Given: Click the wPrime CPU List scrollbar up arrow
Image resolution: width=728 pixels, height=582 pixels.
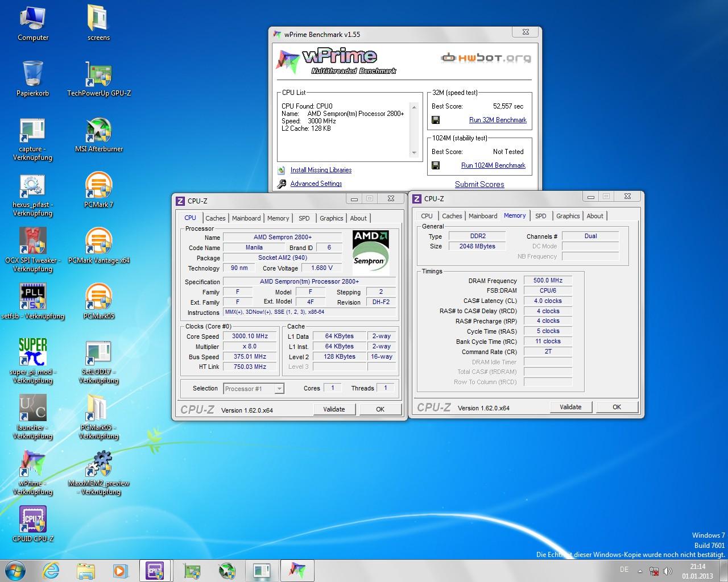Looking at the screenshot, I should [414, 107].
